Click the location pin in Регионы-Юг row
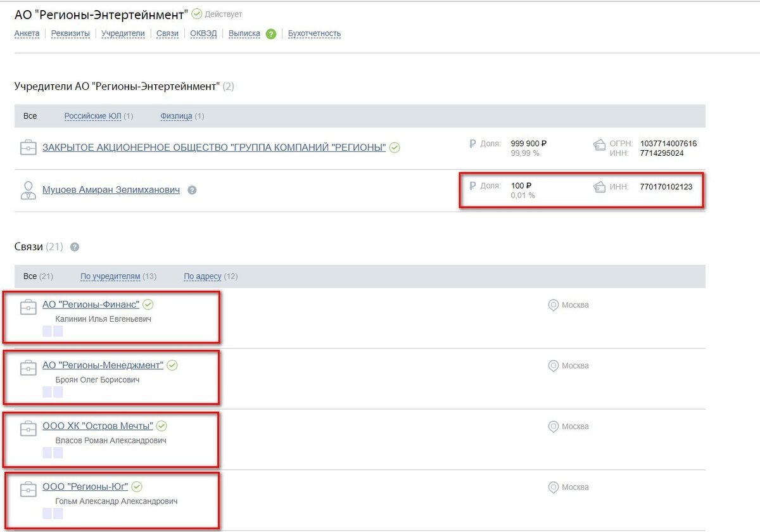Screen dimensions: 760x532 (554, 488)
